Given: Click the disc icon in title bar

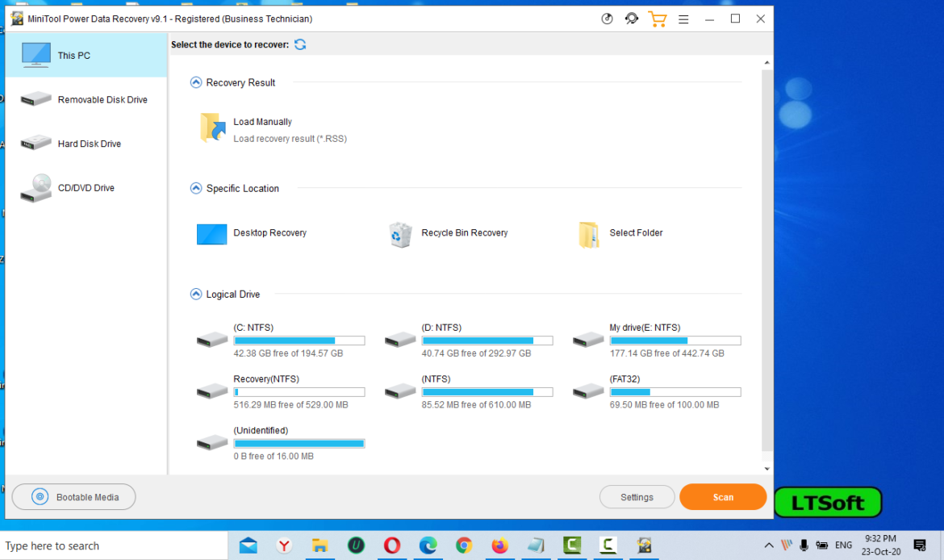Looking at the screenshot, I should [x=608, y=19].
